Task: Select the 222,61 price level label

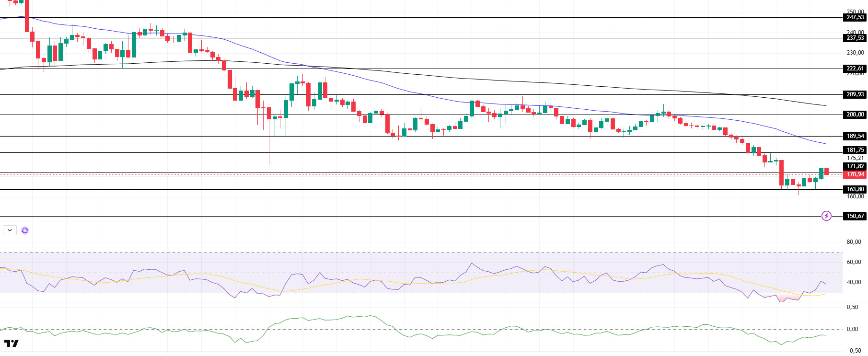Action: tap(855, 69)
